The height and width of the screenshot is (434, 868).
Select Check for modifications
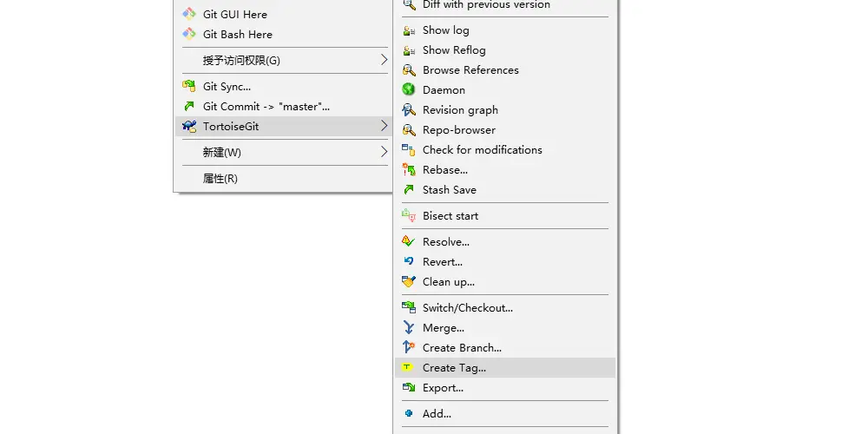[505, 150]
